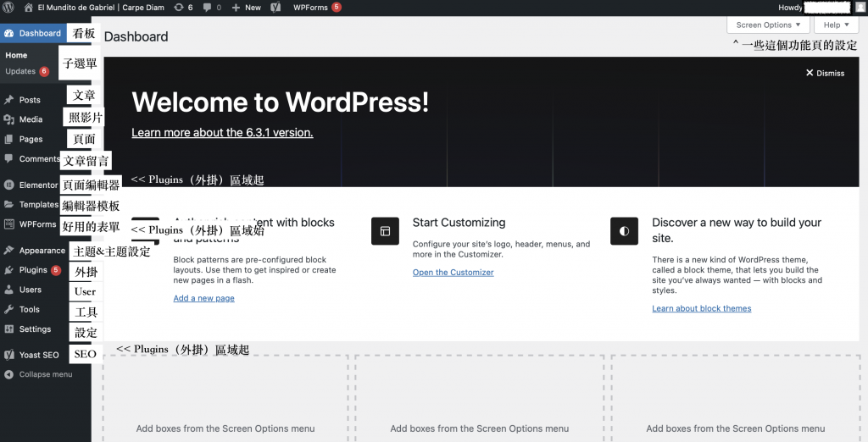This screenshot has height=442, width=868.
Task: Click the WPForms icon in sidebar
Action: [8, 224]
